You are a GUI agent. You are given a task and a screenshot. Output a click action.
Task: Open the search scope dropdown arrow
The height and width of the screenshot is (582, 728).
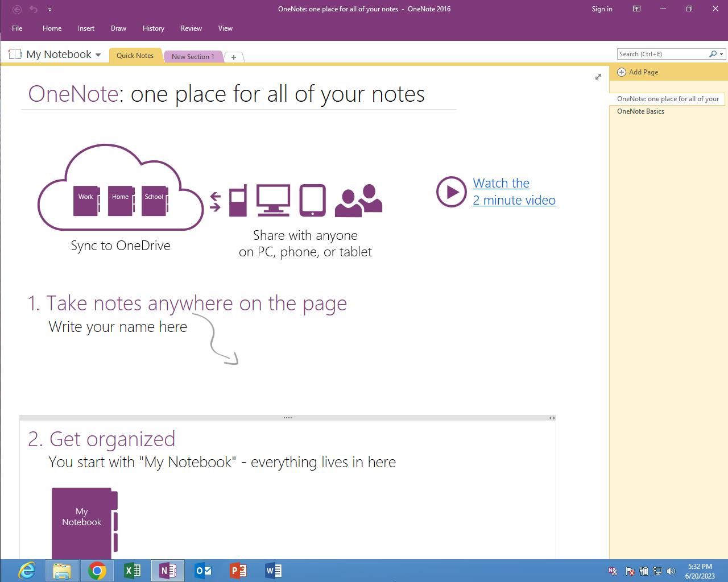pyautogui.click(x=721, y=54)
